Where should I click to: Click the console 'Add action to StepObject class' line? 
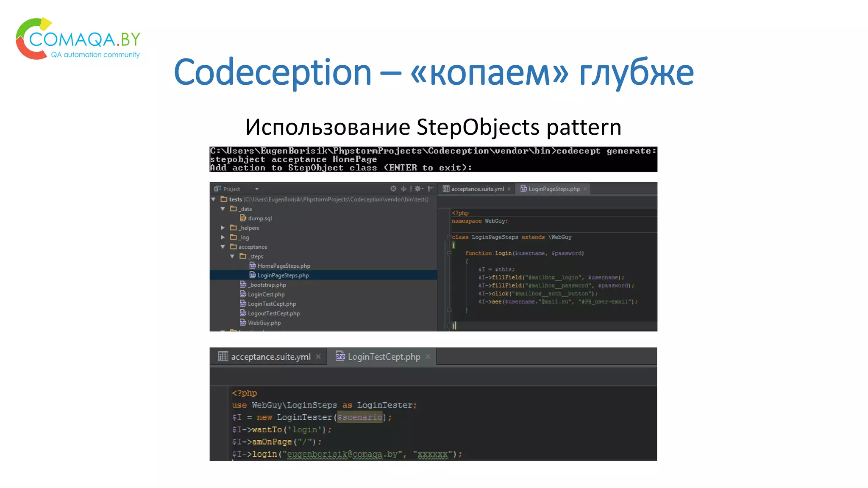click(341, 168)
